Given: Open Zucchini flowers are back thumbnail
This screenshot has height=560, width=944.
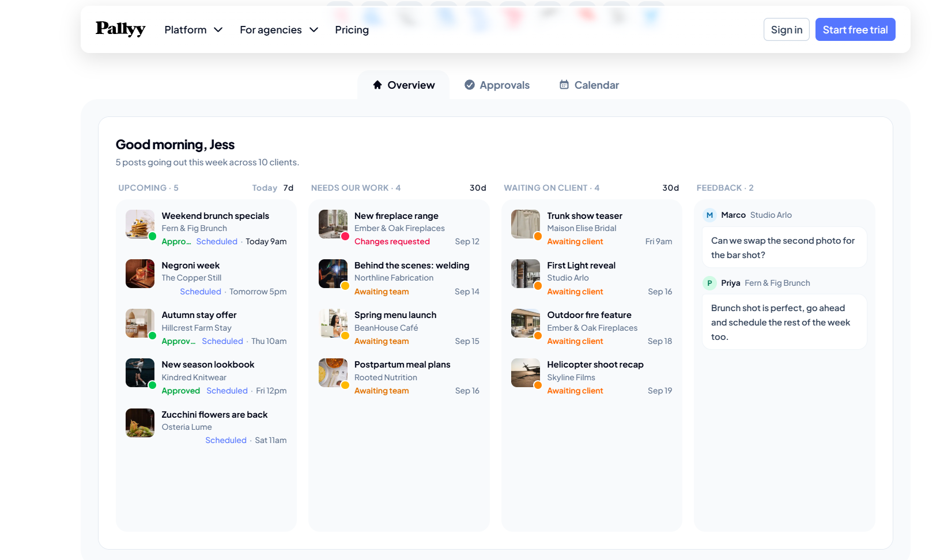Looking at the screenshot, I should 140,423.
